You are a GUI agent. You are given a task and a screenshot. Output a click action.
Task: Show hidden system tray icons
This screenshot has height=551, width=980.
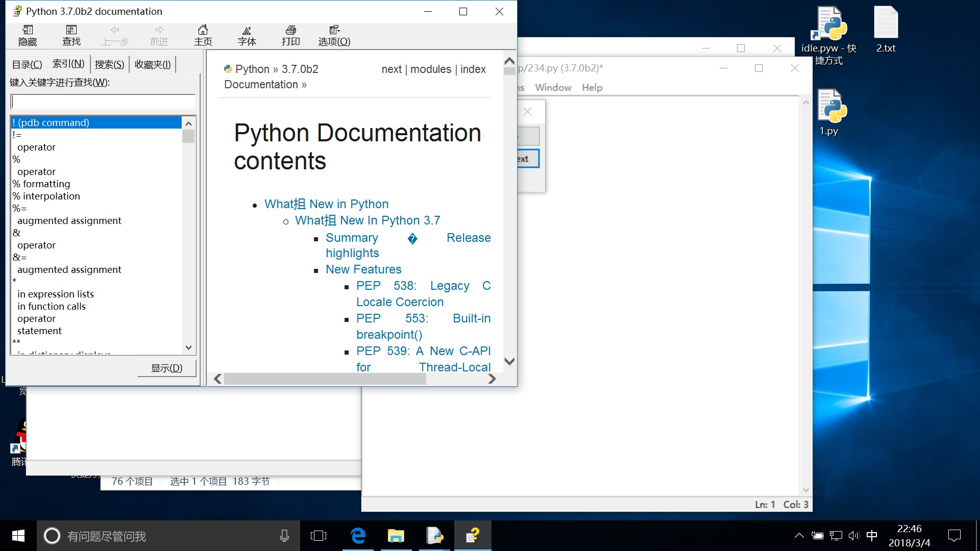[799, 536]
